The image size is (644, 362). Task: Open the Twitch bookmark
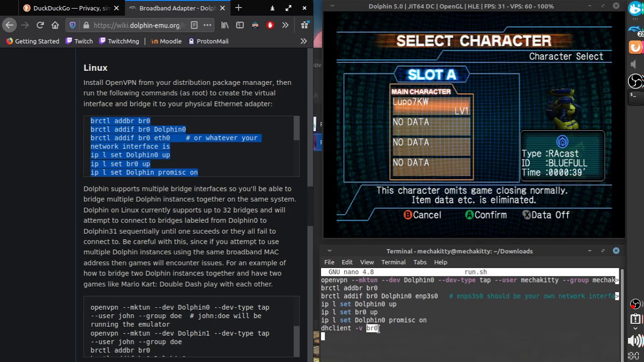(79, 41)
